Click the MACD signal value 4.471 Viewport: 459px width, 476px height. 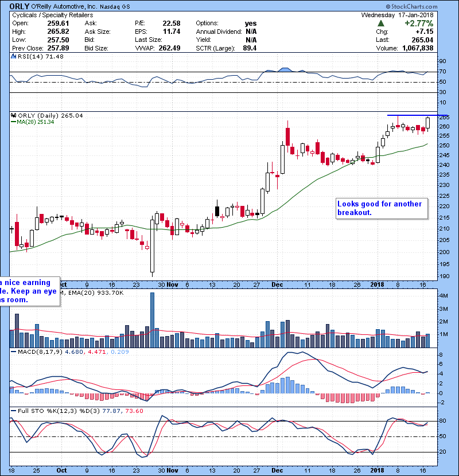click(x=96, y=352)
